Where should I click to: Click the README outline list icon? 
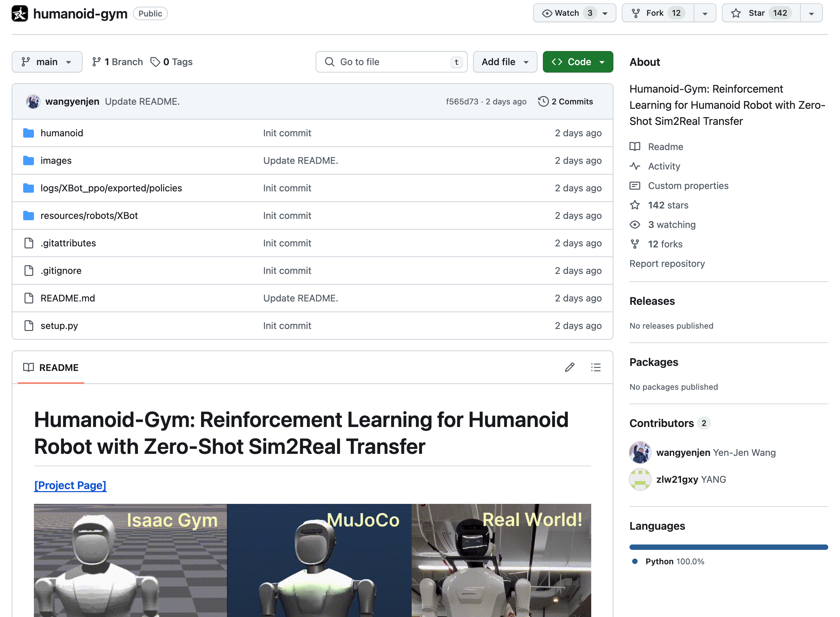[x=596, y=368]
